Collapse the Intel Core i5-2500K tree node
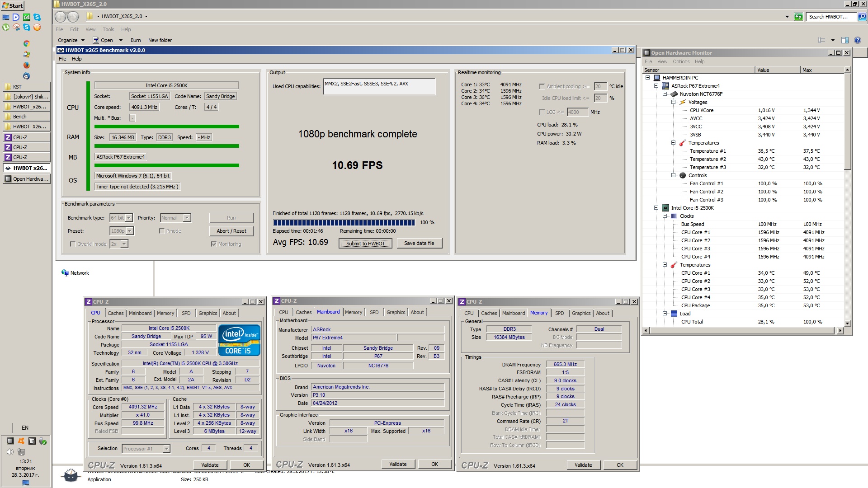The height and width of the screenshot is (488, 868). pos(656,208)
